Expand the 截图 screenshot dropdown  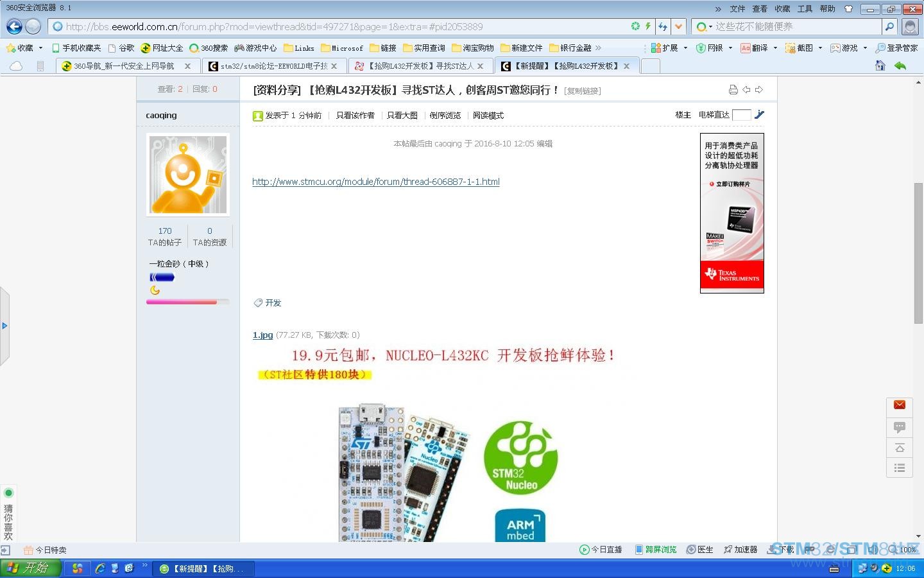point(820,48)
